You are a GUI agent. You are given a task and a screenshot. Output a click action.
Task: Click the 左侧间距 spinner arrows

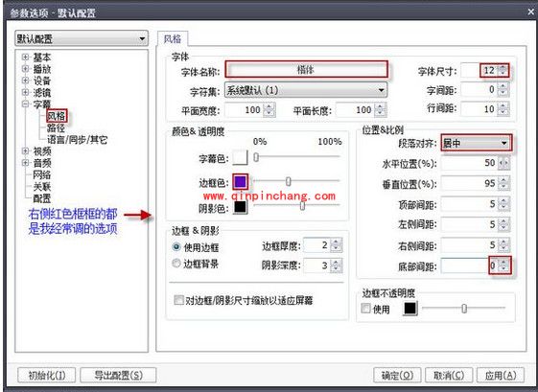coord(504,224)
